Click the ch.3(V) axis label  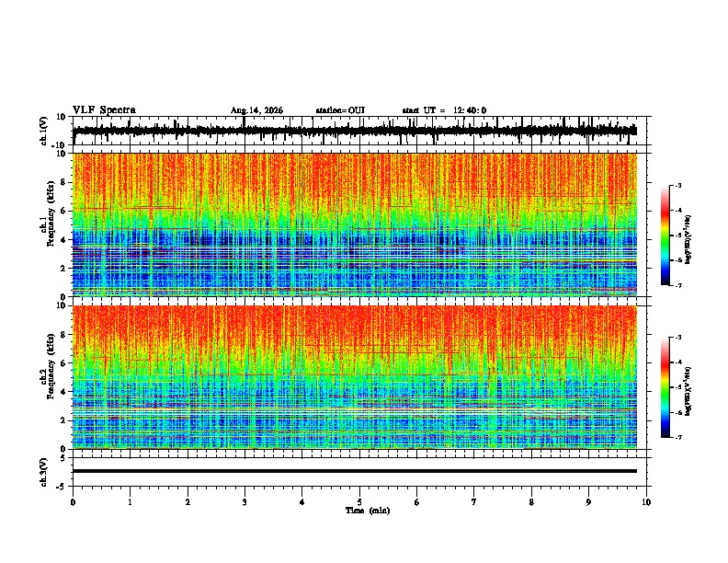44,473
